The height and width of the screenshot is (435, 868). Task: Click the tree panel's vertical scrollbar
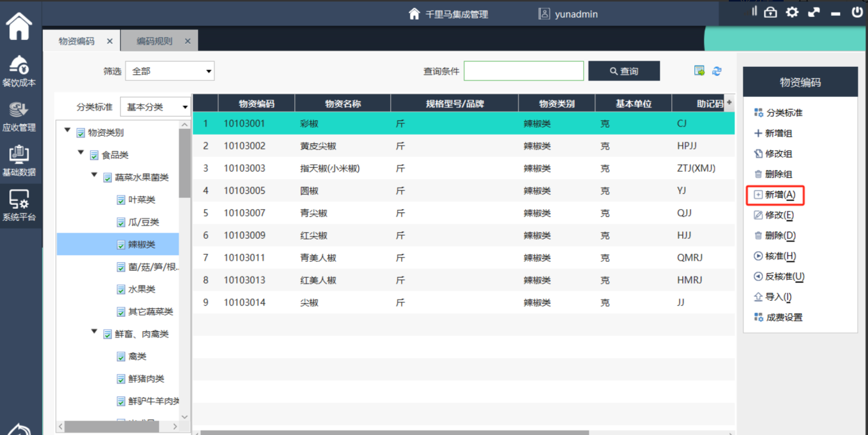[185, 164]
